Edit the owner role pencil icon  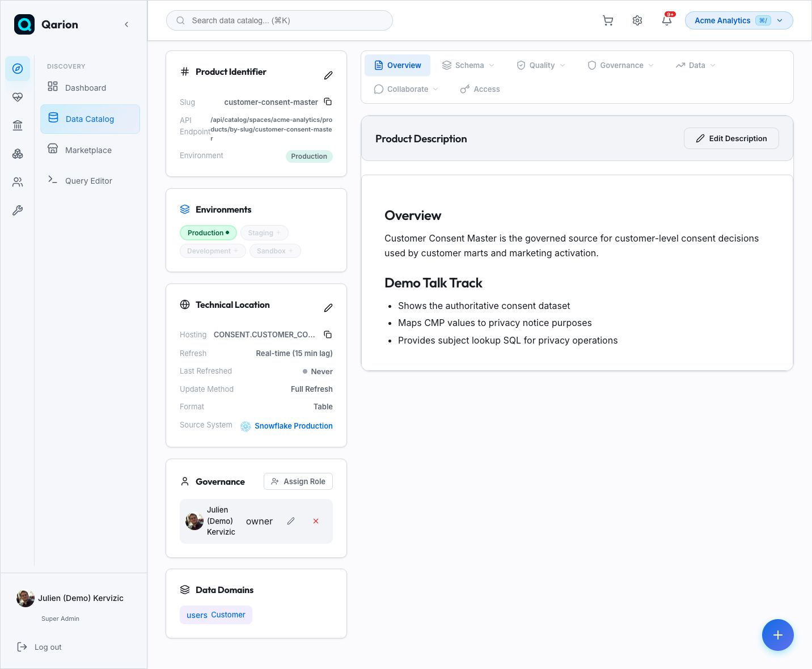291,521
